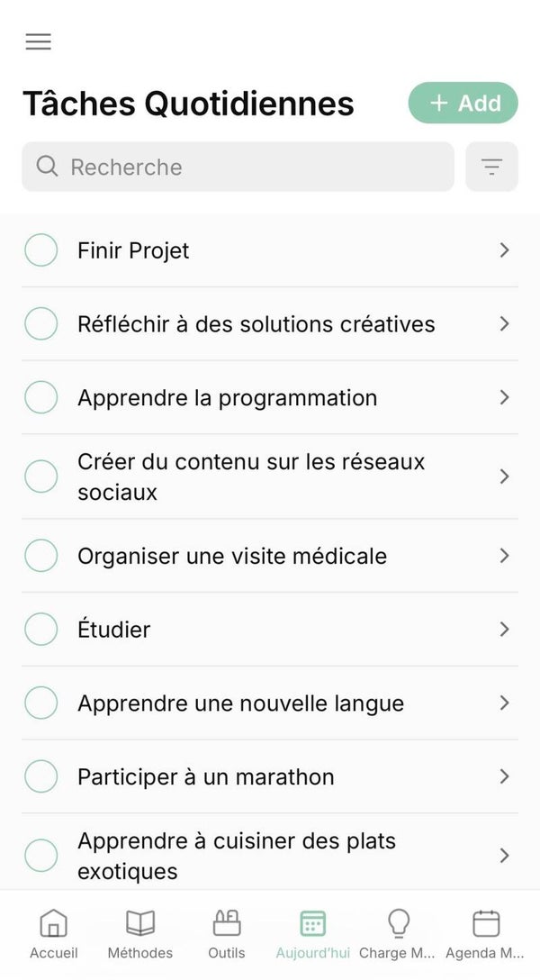540x980 pixels.
Task: Tick the Participer à un marathon circle
Action: (x=40, y=776)
